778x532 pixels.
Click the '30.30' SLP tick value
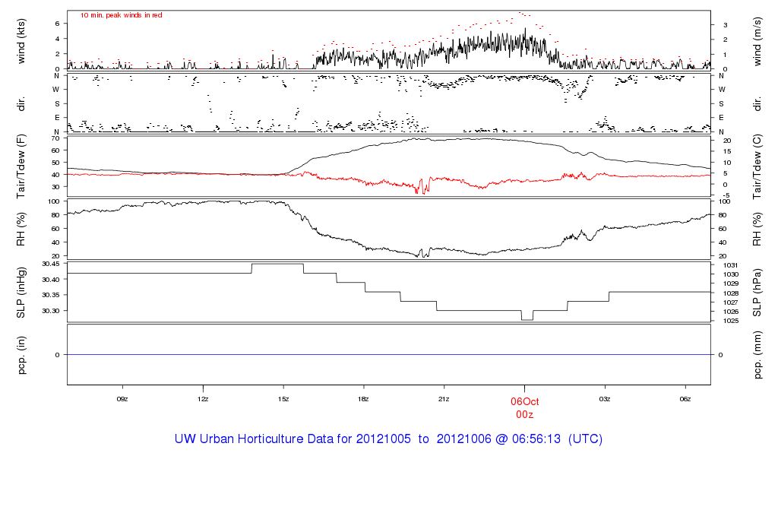51,311
